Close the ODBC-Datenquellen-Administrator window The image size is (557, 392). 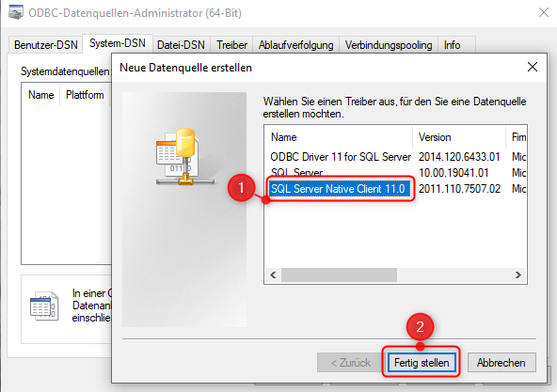click(544, 12)
